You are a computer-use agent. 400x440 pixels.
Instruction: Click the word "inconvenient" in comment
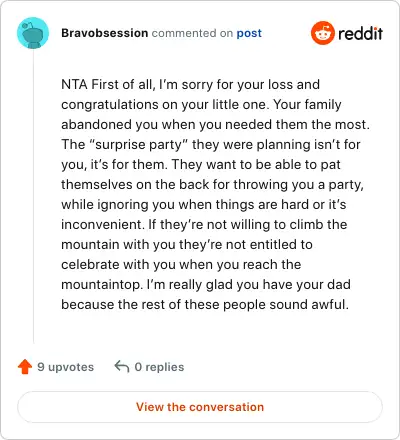(x=102, y=224)
